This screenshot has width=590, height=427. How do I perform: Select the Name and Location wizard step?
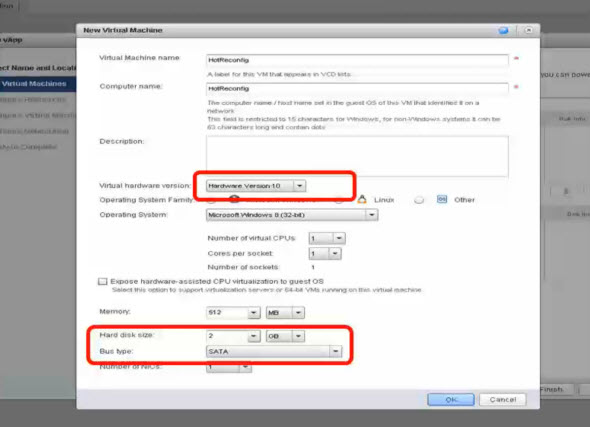pos(38,68)
